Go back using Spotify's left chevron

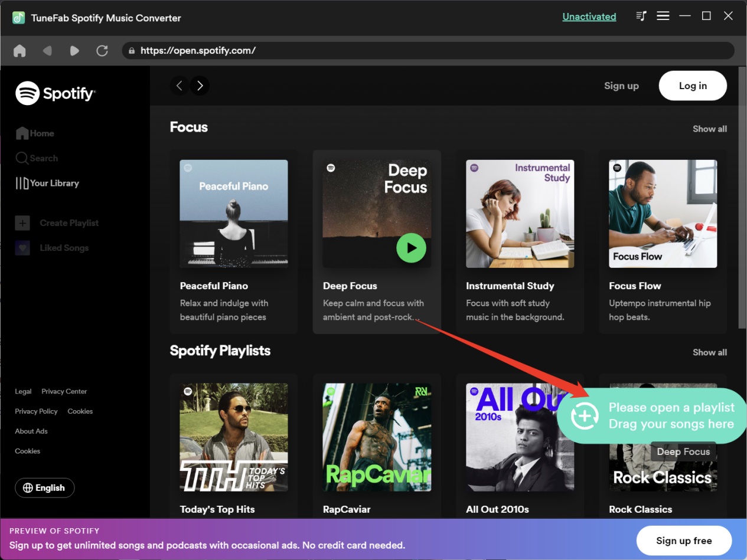pos(180,86)
